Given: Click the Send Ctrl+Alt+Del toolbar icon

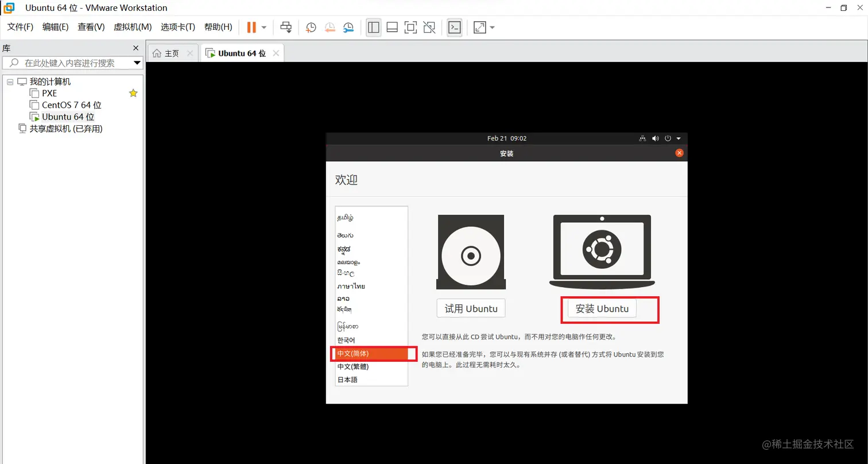Looking at the screenshot, I should coord(286,27).
